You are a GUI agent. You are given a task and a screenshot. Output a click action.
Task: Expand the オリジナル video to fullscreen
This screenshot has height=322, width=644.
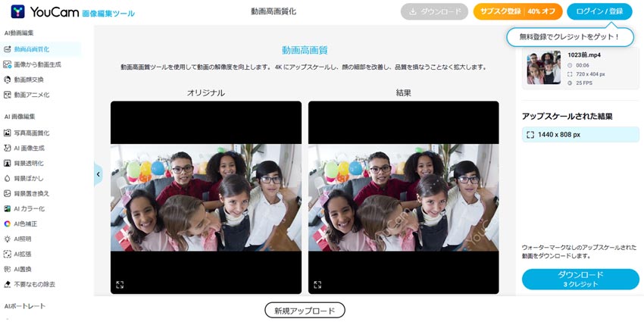(x=120, y=285)
